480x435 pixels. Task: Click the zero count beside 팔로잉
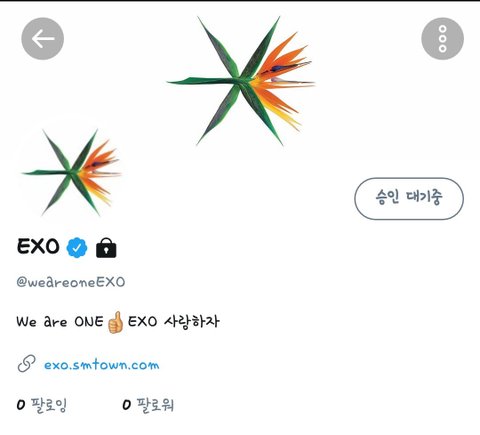point(21,405)
